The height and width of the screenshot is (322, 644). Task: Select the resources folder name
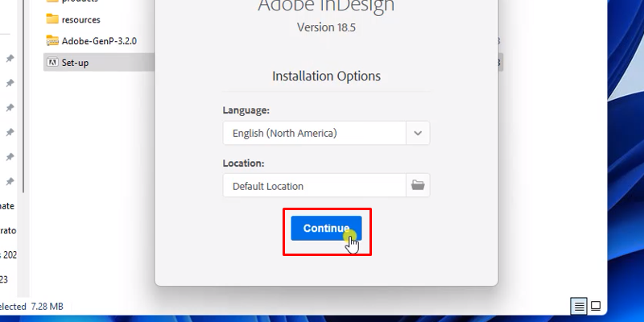click(x=80, y=19)
